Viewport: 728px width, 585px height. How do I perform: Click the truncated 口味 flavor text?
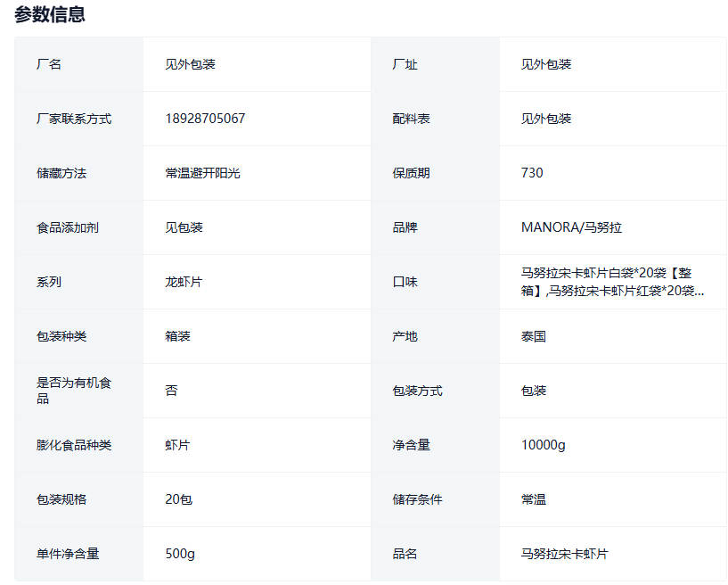612,282
